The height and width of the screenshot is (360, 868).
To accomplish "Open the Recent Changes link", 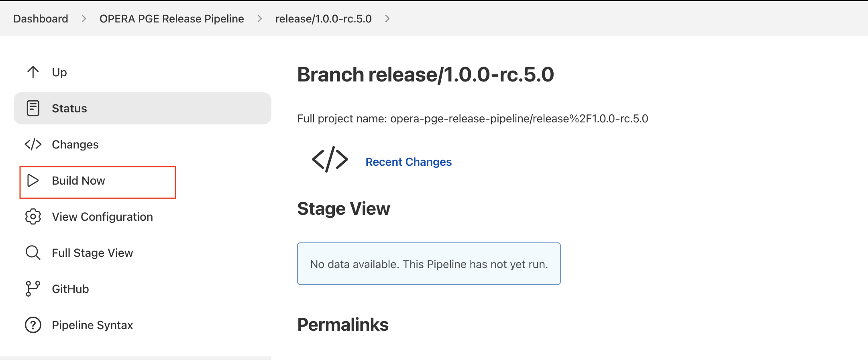I will 409,162.
